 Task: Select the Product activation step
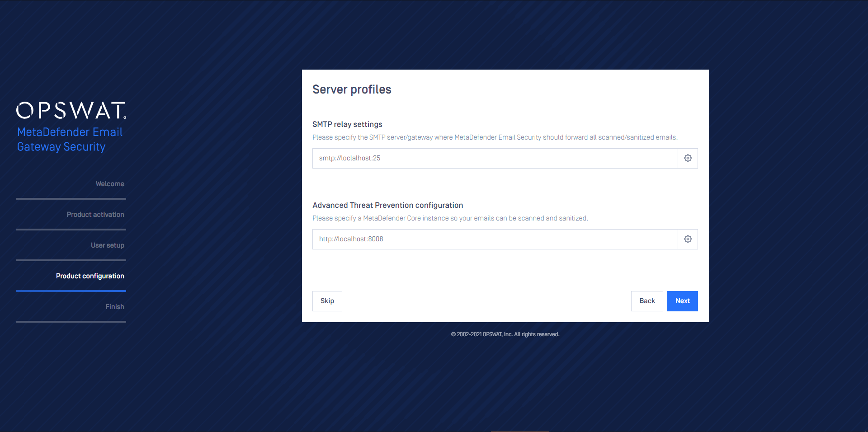pos(95,215)
